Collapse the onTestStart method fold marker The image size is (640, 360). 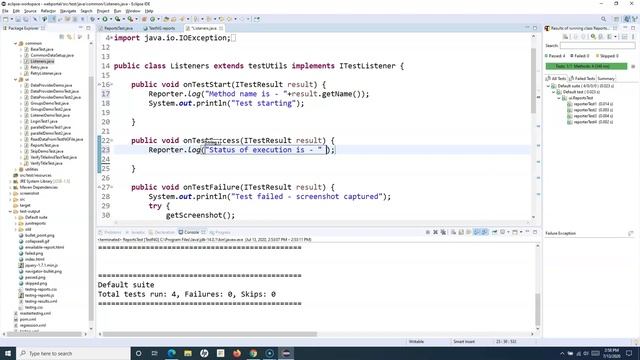coord(112,84)
